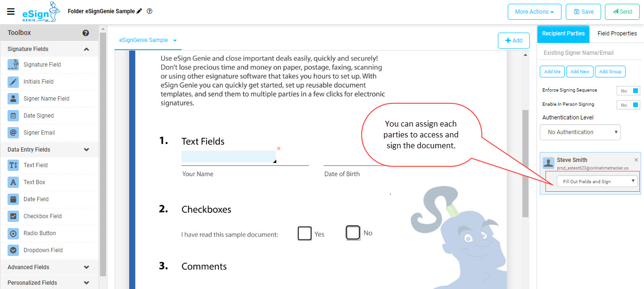Click the pencil icon to rename folder
The image size is (644, 289).
[x=139, y=11]
